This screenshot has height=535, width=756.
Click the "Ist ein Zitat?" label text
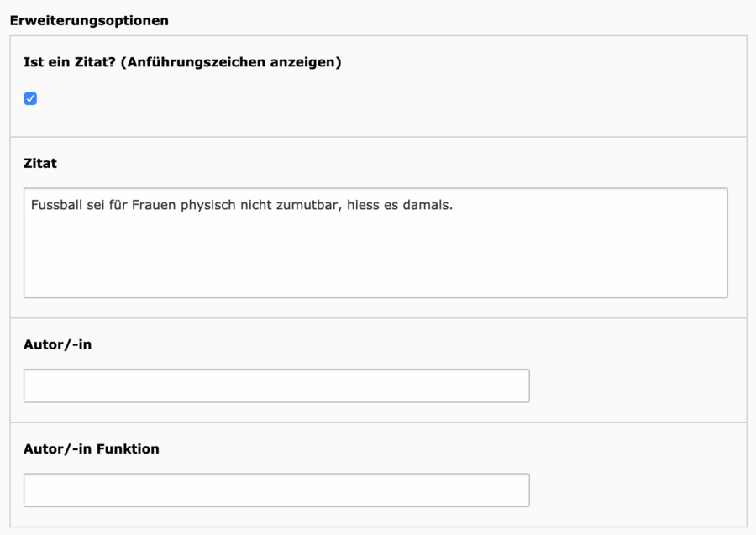coord(70,62)
